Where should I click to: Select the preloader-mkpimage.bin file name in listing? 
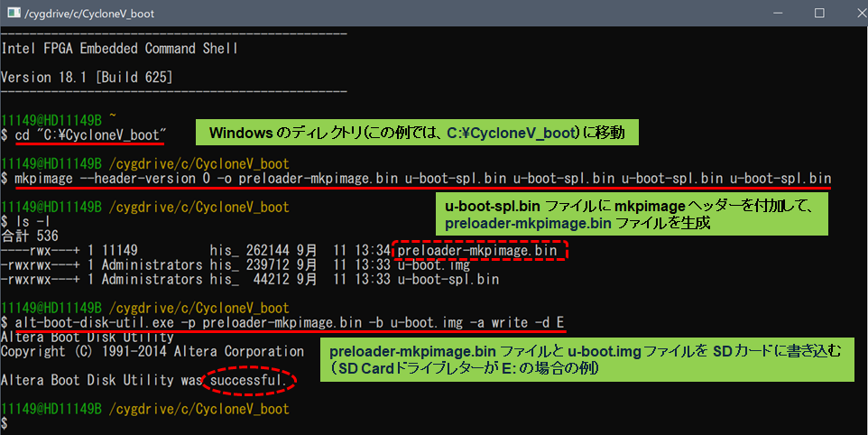click(x=477, y=250)
